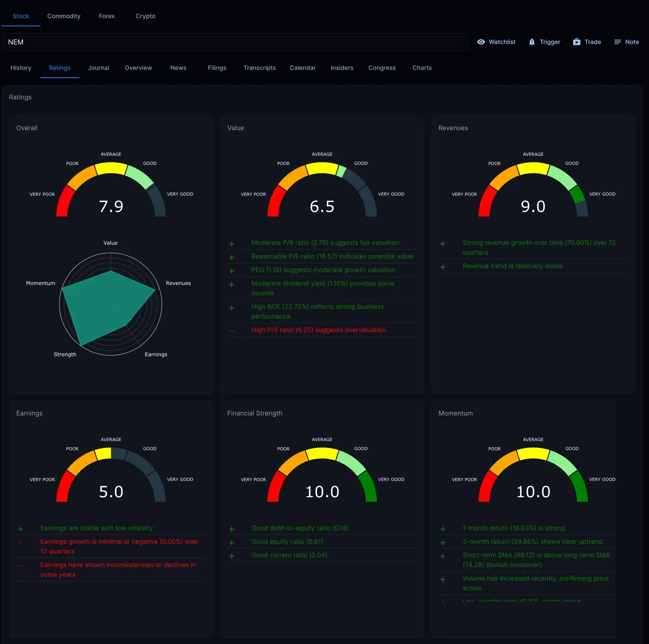Click minus icon beside Earnings growth minimal
The height and width of the screenshot is (644, 649).
click(x=21, y=542)
